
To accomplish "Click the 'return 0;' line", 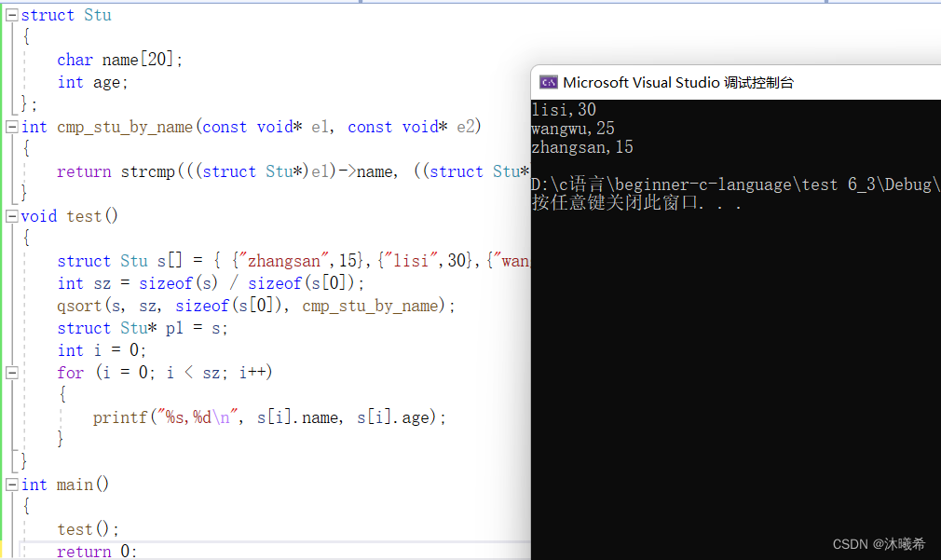I will 97,552.
